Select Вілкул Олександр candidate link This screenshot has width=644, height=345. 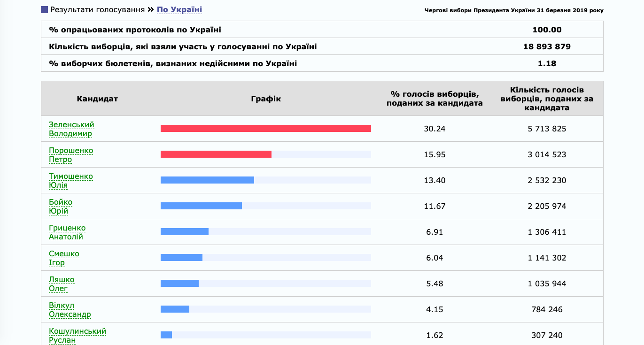[70, 310]
